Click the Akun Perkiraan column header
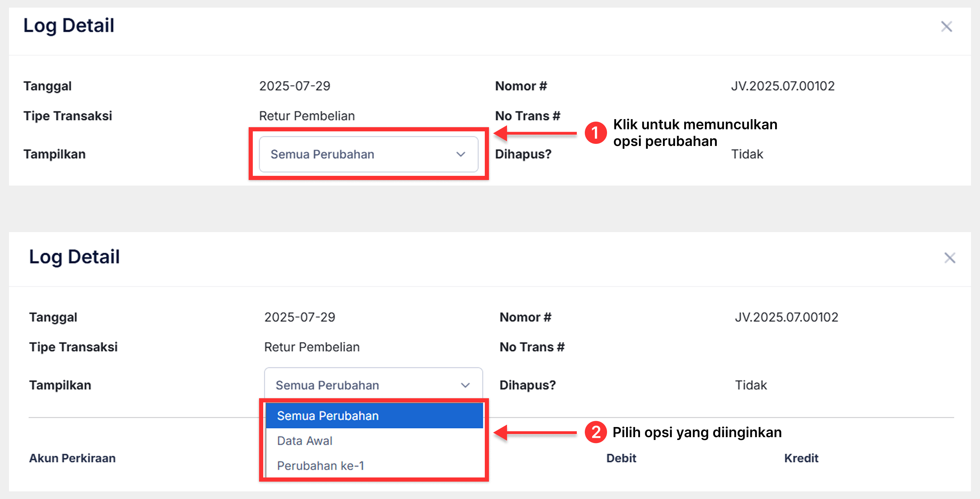This screenshot has height=499, width=980. [72, 458]
